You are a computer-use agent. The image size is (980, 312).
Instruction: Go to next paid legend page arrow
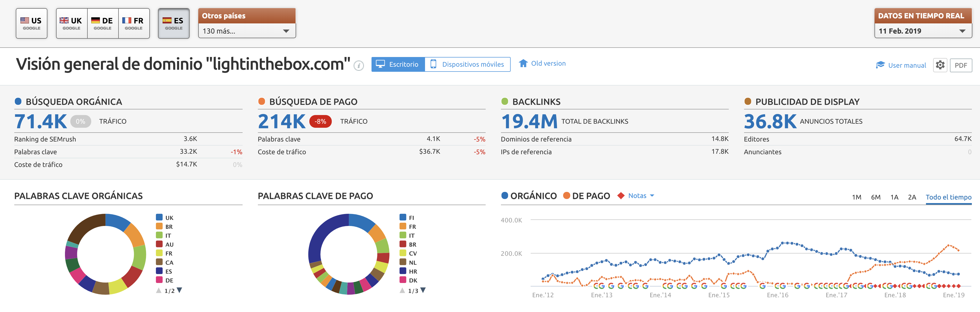pyautogui.click(x=423, y=290)
